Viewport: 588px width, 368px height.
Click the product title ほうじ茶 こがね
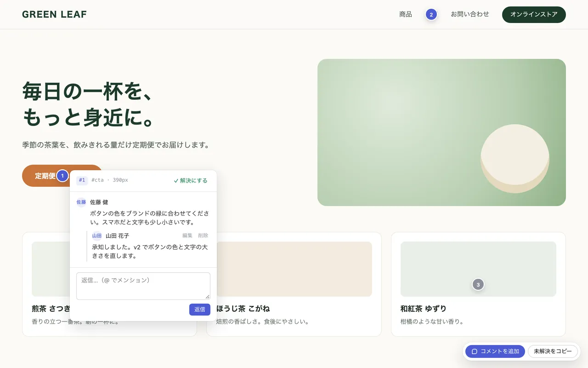point(243,309)
